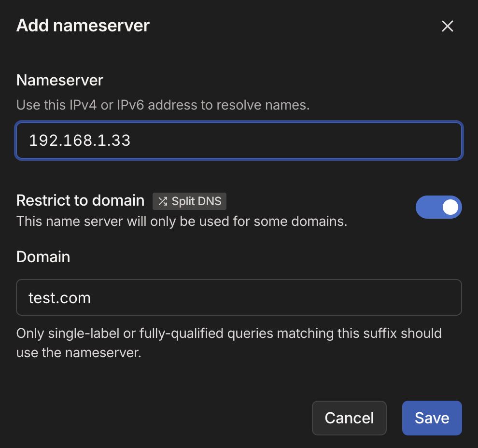Click the Nameserver field label

pos(60,80)
